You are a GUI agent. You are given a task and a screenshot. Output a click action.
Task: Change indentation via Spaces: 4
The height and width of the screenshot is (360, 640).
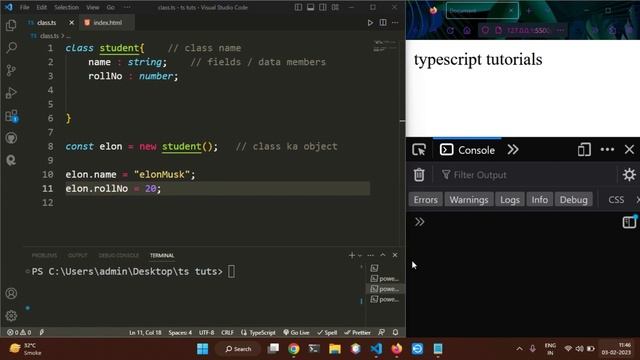coord(180,333)
